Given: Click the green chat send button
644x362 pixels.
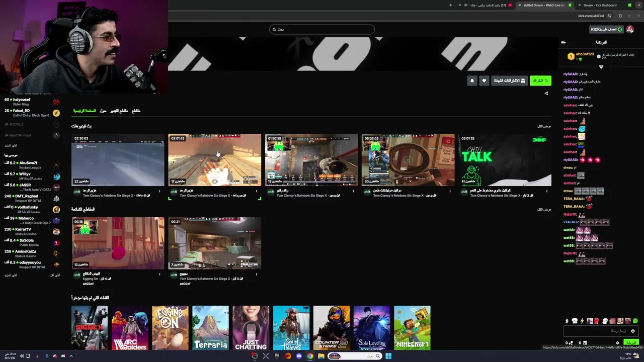Looking at the screenshot, I should (x=630, y=342).
